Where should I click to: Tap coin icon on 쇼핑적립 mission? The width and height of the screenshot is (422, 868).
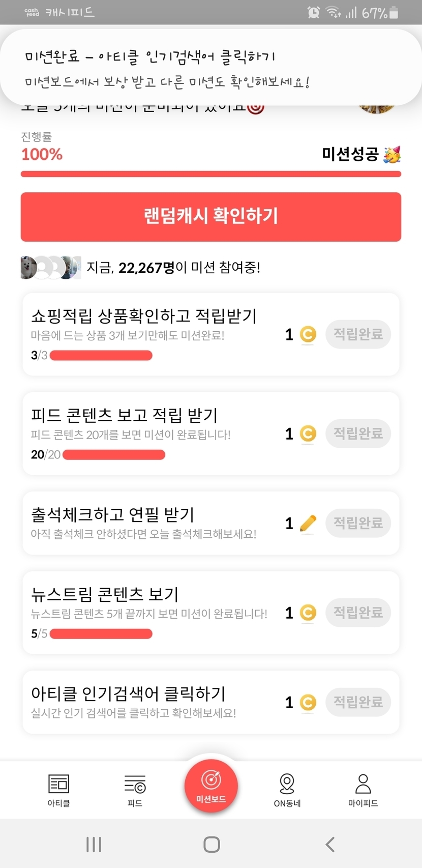pyautogui.click(x=308, y=334)
